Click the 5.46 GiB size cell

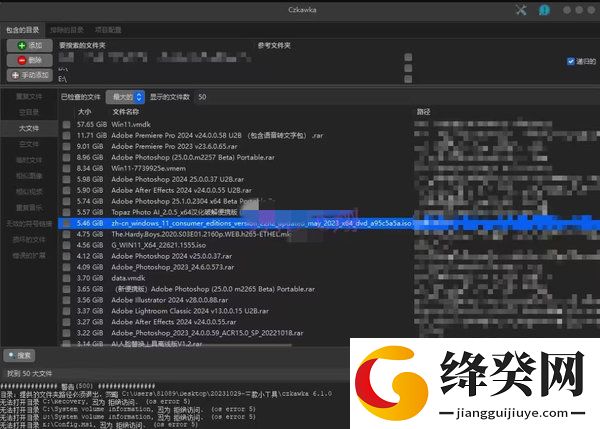tap(90, 223)
